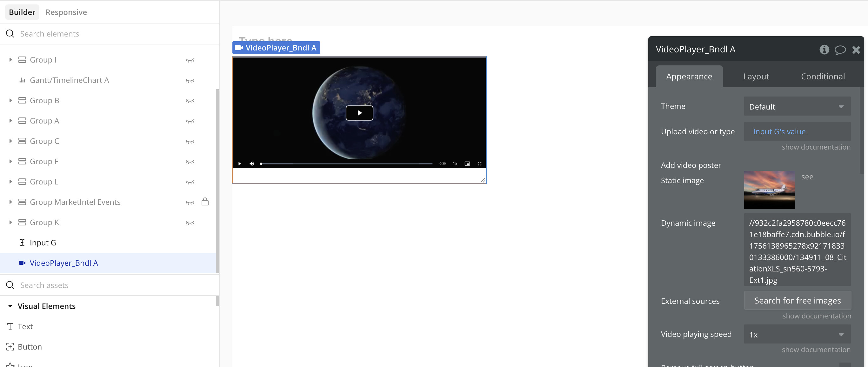Toggle visibility of Group A
Viewport: 868px width, 367px height.
point(190,121)
